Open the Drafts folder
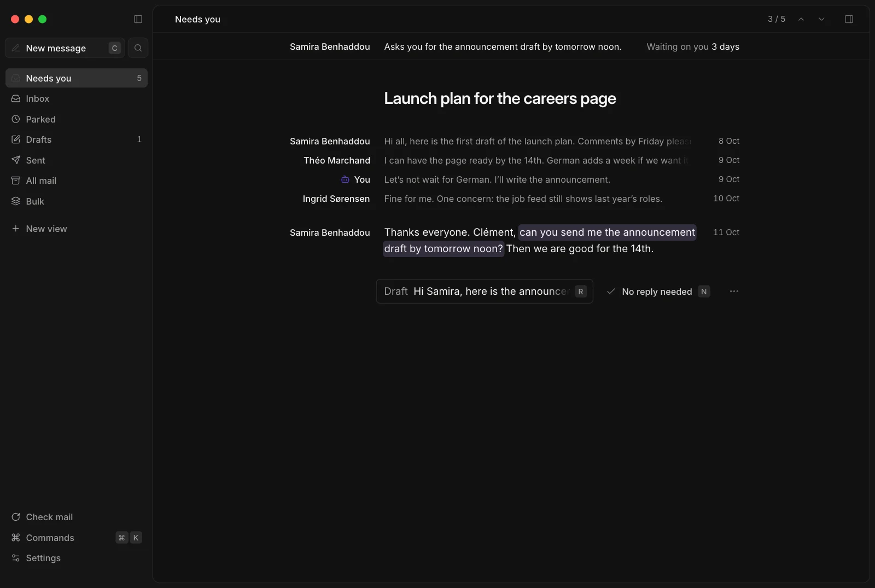This screenshot has height=588, width=875. pos(77,139)
